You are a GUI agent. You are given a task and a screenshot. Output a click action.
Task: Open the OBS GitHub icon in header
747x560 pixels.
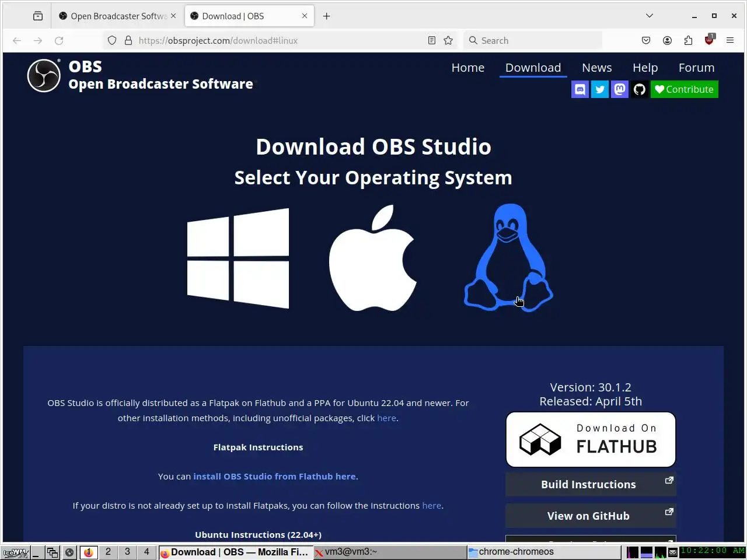pos(640,89)
